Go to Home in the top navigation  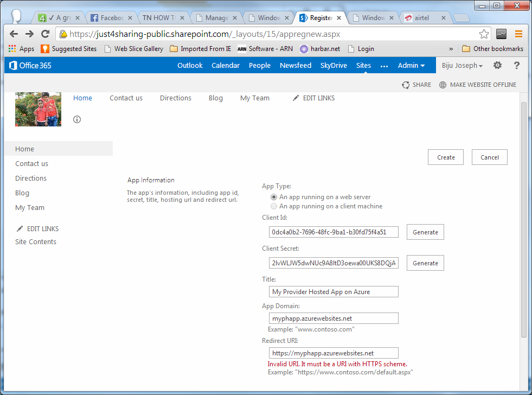click(x=82, y=98)
